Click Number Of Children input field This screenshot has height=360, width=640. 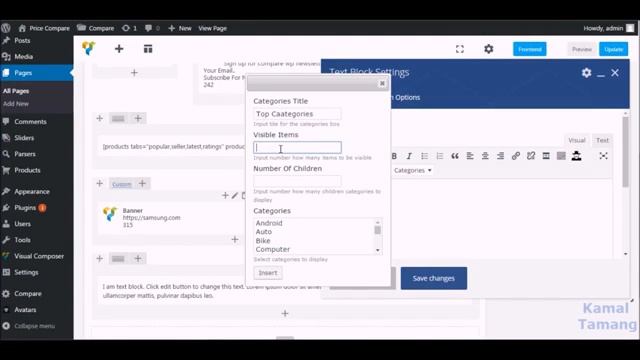(x=297, y=181)
